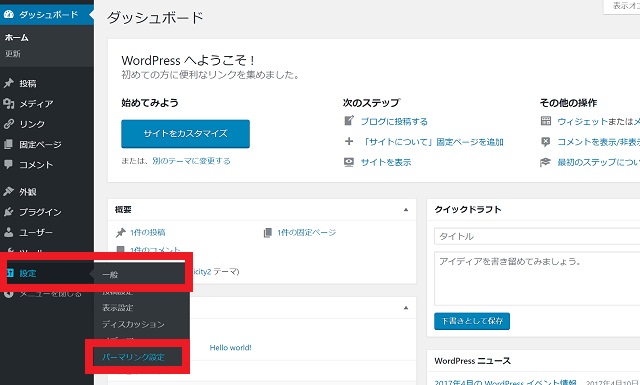Click the ダッシュボード gauge icon
This screenshot has width=640, height=385.
click(x=9, y=15)
